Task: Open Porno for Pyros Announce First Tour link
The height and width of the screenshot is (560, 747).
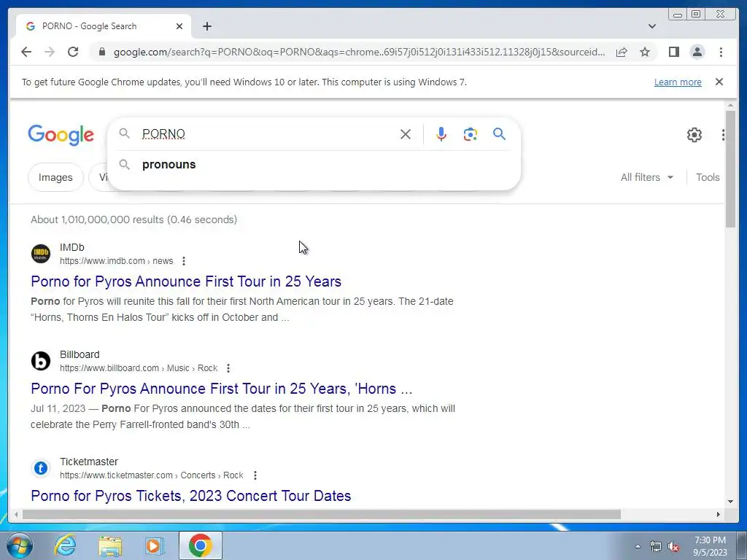Action: click(186, 281)
